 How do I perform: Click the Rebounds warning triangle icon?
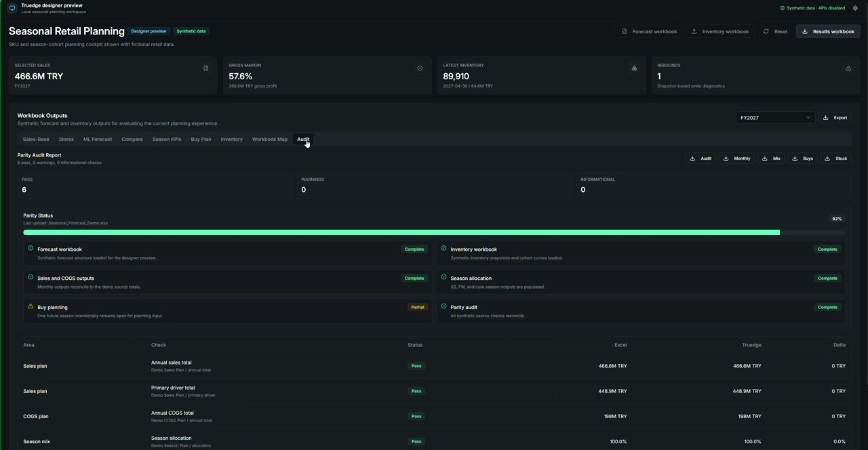point(848,68)
